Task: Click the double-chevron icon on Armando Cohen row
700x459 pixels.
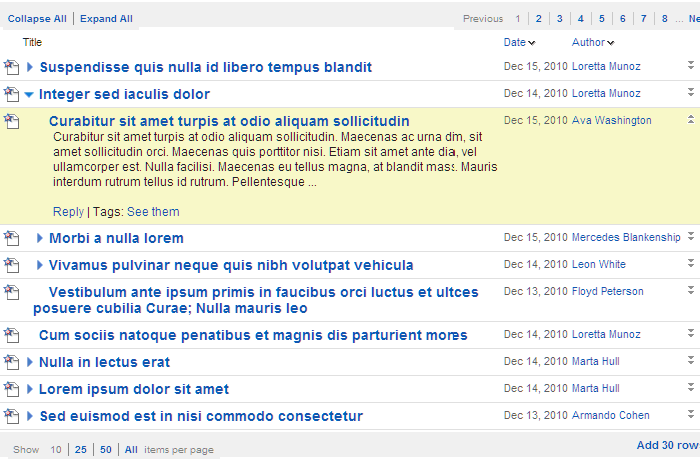Action: pos(690,415)
